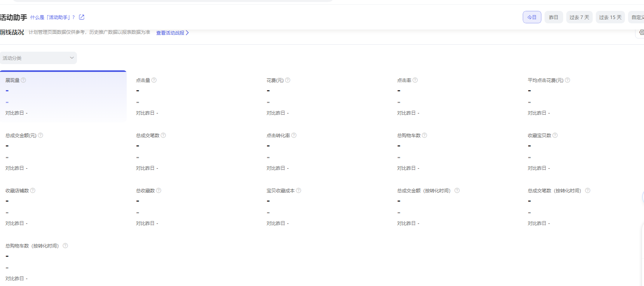Click the help icon next to 宝贝收藏成本
The height and width of the screenshot is (286, 644).
coord(298,190)
